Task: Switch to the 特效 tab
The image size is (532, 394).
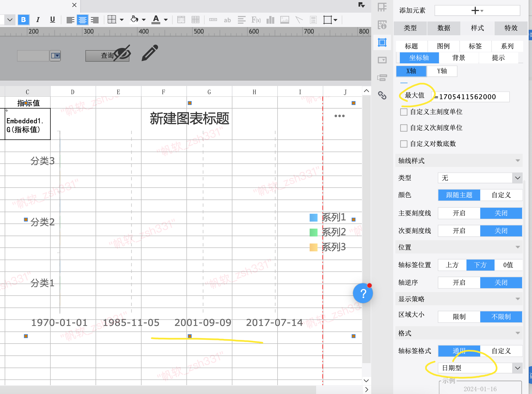Action: pyautogui.click(x=511, y=28)
